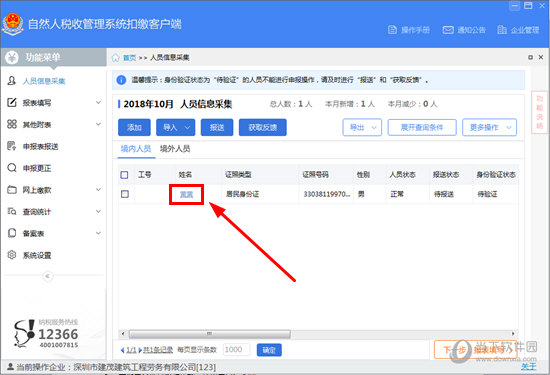Click the 首页 breadcrumb link
550x375 pixels.
tap(129, 58)
